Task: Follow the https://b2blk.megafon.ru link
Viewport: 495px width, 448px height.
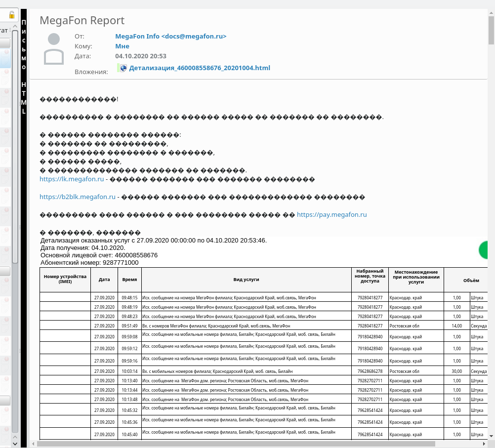Action: click(x=78, y=197)
